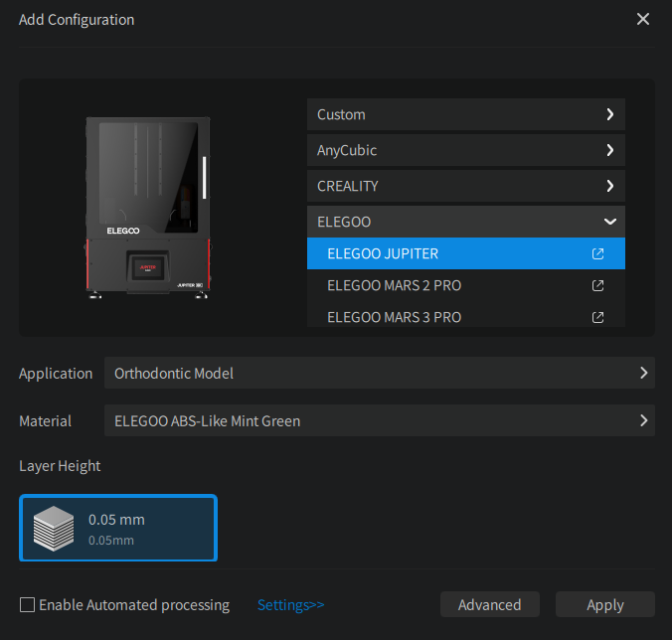Open external link icon for ELEGOO JUPITER
This screenshot has height=640, width=672.
click(x=597, y=253)
